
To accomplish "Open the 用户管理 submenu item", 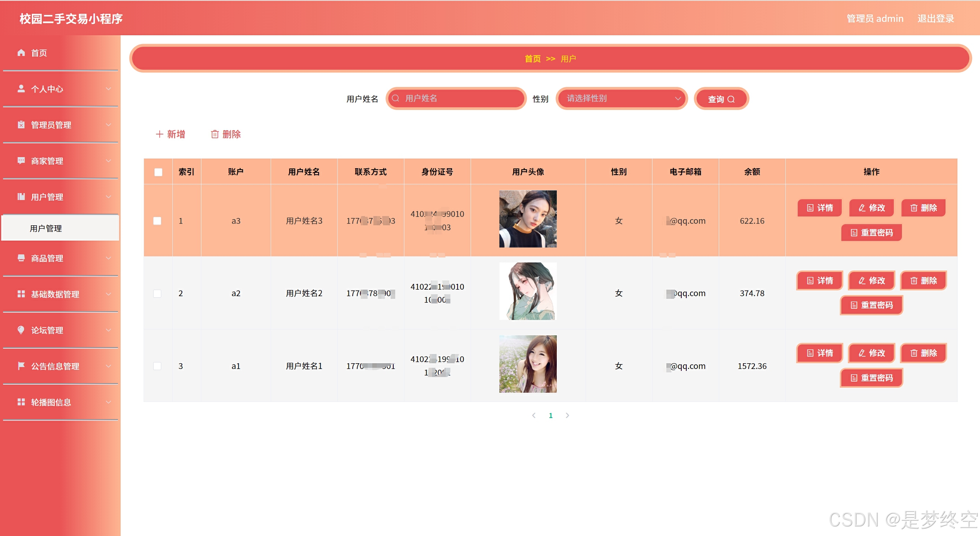I will point(46,228).
